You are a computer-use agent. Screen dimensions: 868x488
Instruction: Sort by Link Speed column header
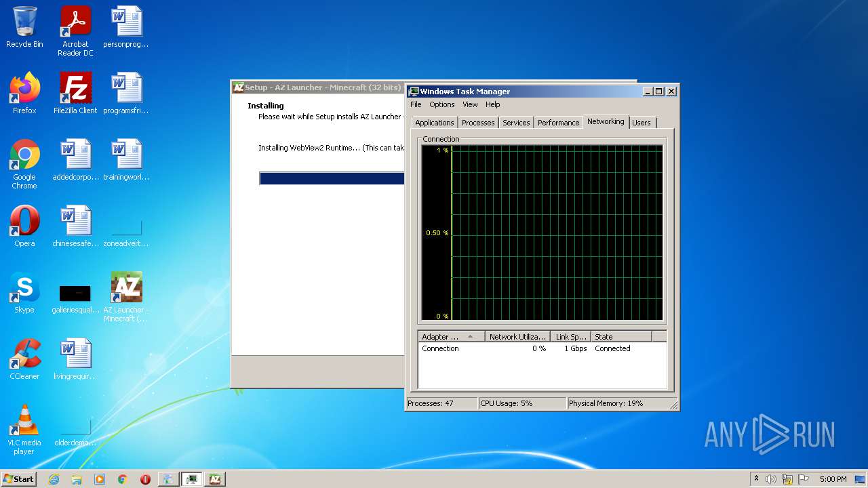570,336
